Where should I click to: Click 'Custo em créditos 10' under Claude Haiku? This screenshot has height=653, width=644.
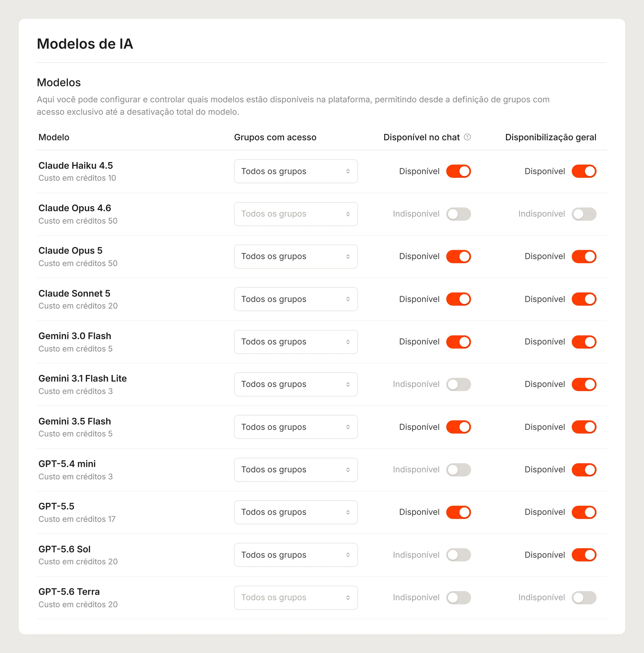[77, 178]
